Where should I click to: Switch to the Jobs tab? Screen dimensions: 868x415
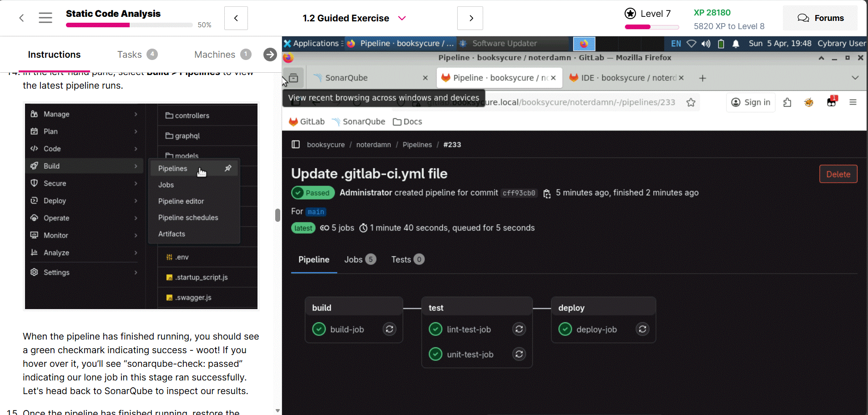pyautogui.click(x=359, y=260)
